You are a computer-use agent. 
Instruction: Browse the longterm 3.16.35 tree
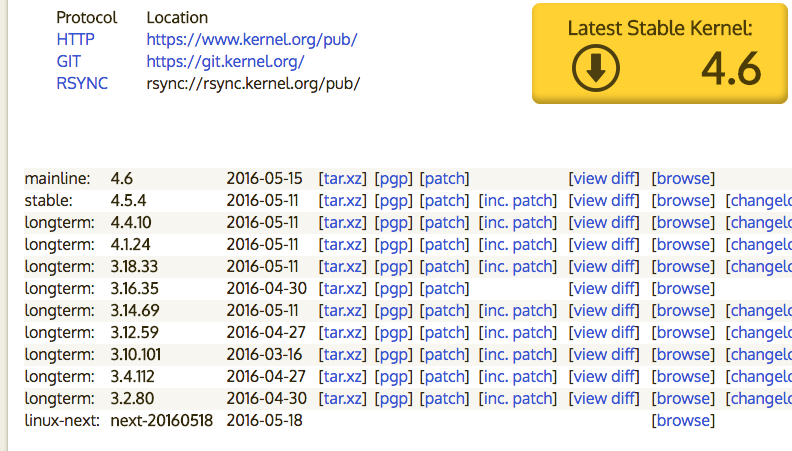[x=683, y=288]
